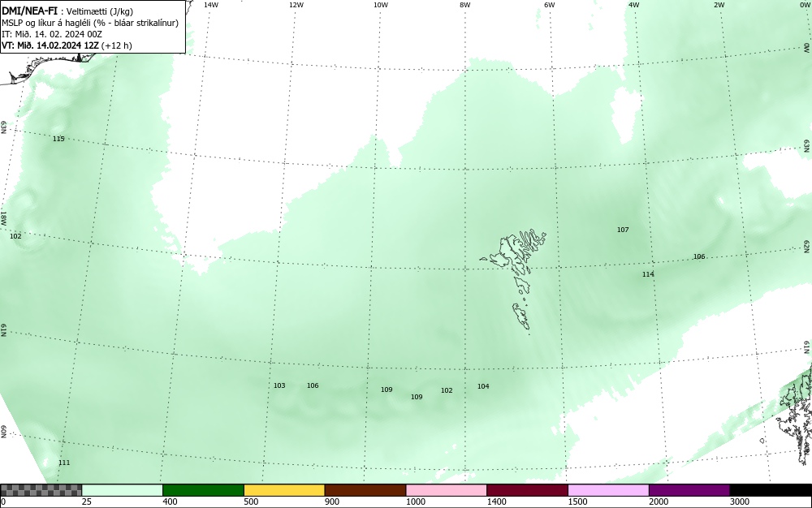Click the value 102 near the 18W label
Viewport: 812px width, 508px height.
point(16,236)
